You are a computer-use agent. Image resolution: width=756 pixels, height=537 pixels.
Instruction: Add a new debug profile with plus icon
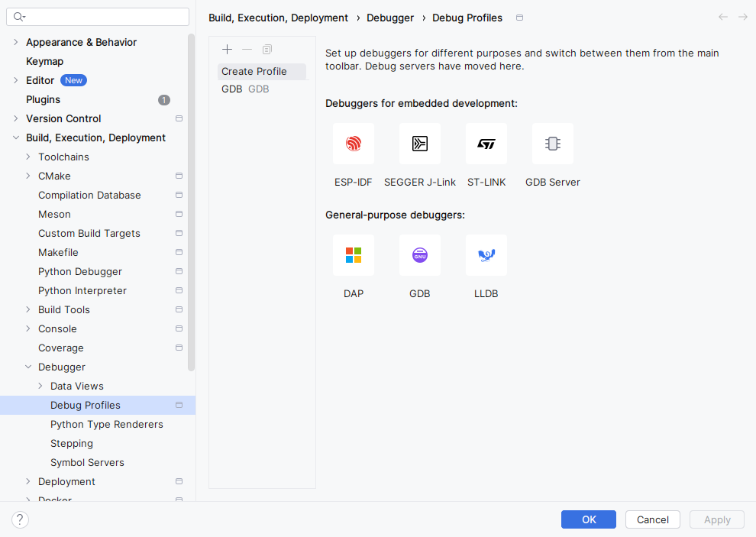point(227,49)
